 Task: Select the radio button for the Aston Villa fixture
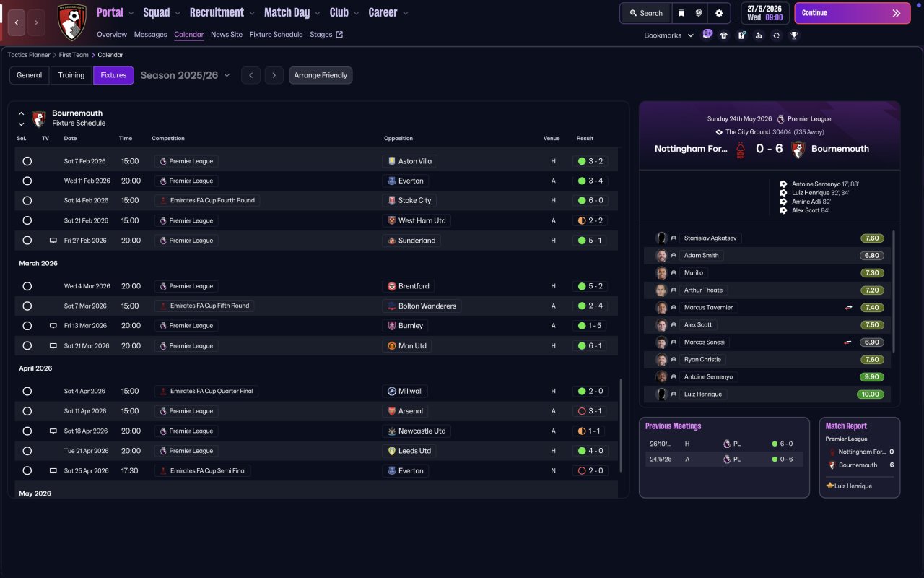pos(27,161)
